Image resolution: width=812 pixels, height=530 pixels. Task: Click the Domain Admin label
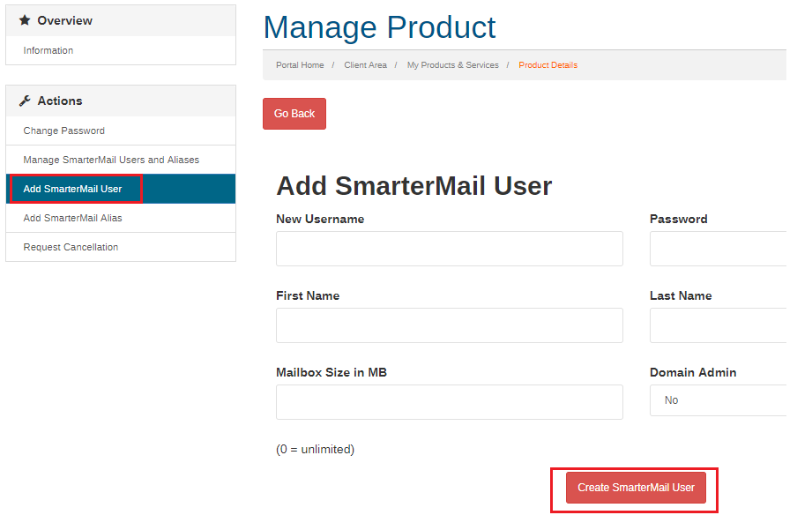[693, 372]
